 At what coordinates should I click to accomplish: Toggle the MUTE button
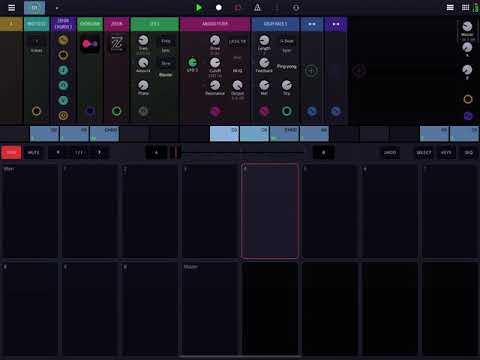tap(33, 152)
